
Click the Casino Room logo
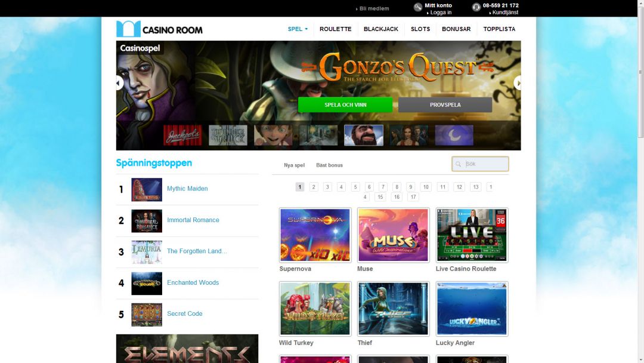159,29
